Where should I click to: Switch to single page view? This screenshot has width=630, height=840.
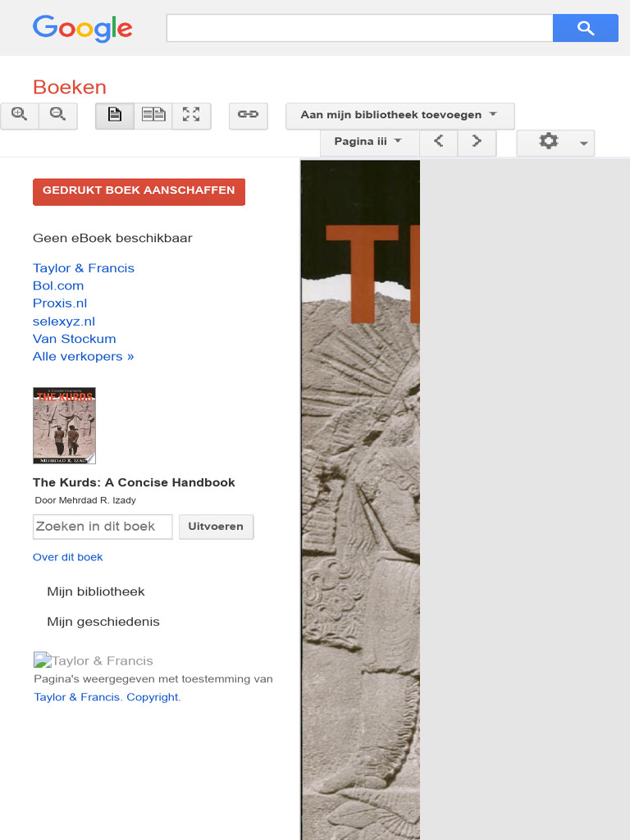pos(115,116)
